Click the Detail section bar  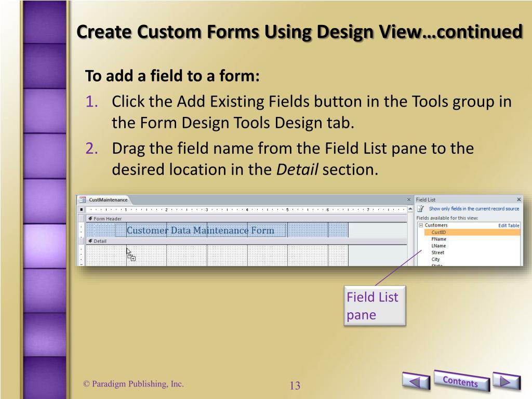246,241
